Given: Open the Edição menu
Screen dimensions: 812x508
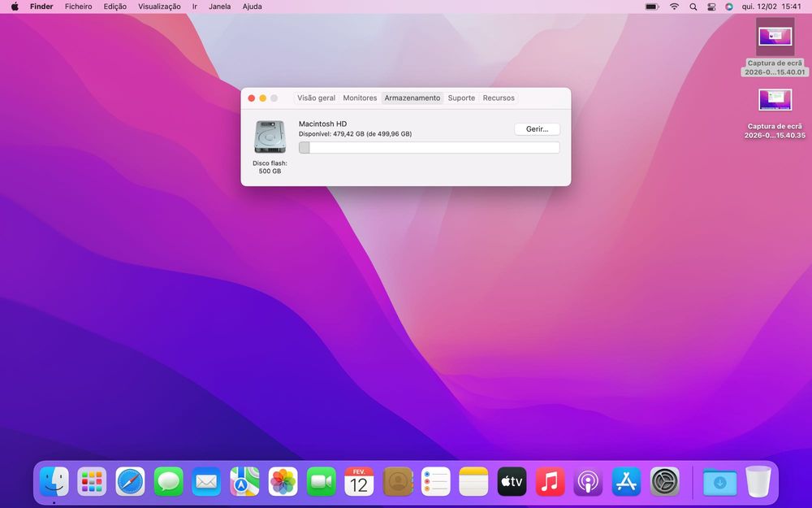Looking at the screenshot, I should click(x=115, y=7).
